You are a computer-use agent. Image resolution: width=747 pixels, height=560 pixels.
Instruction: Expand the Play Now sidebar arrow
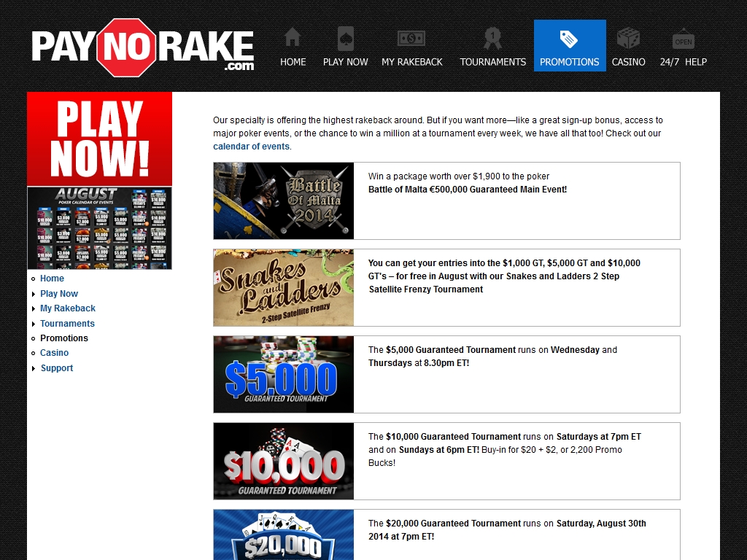coord(34,294)
